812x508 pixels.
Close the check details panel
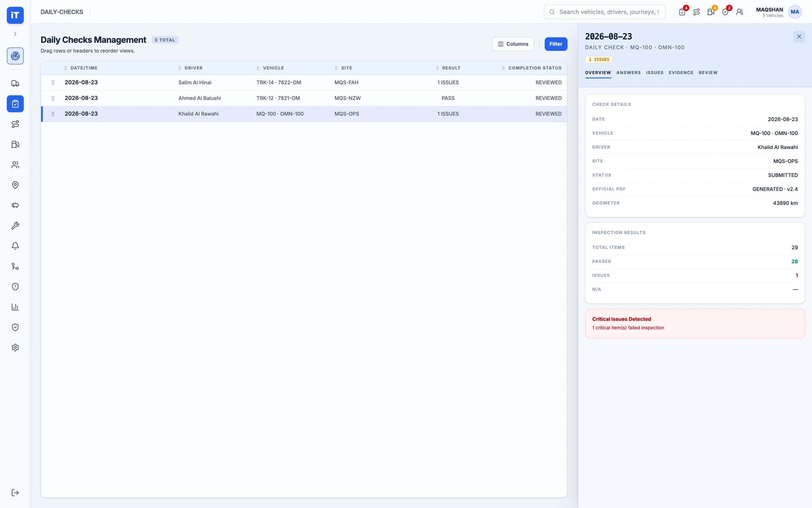point(799,37)
